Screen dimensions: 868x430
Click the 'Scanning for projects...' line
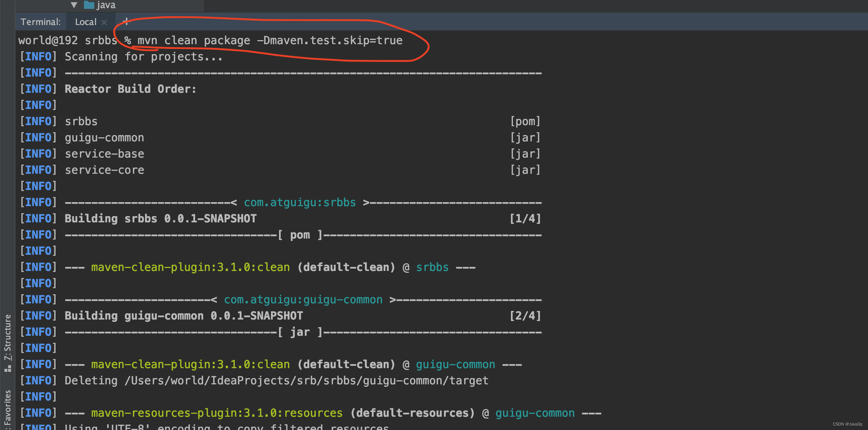click(144, 57)
